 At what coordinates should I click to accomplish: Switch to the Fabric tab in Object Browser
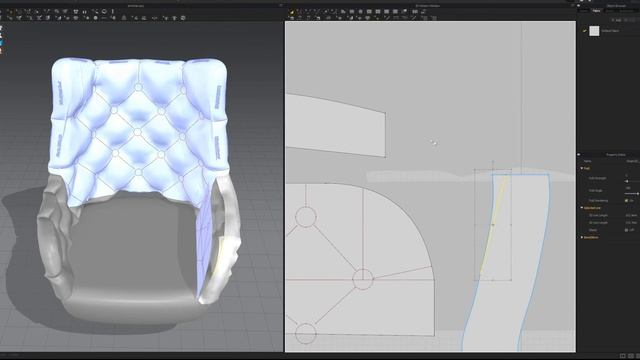(596, 11)
